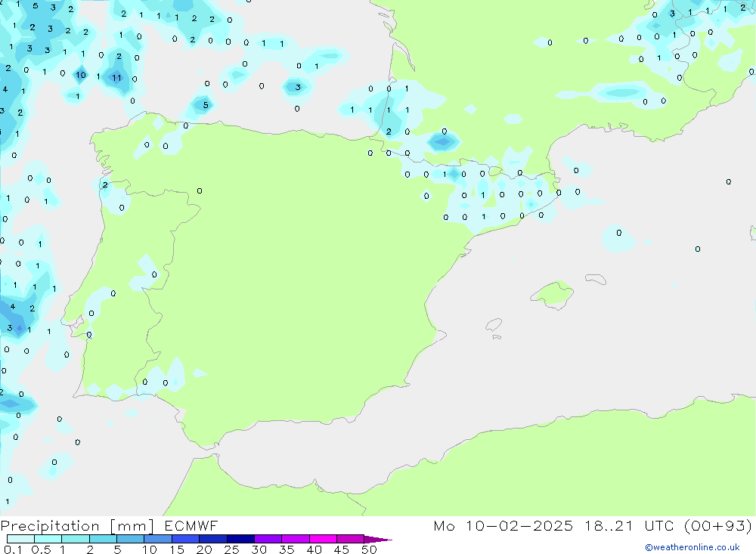Click the 0.5–1 mm legend color box
This screenshot has height=554, width=756.
point(48,539)
